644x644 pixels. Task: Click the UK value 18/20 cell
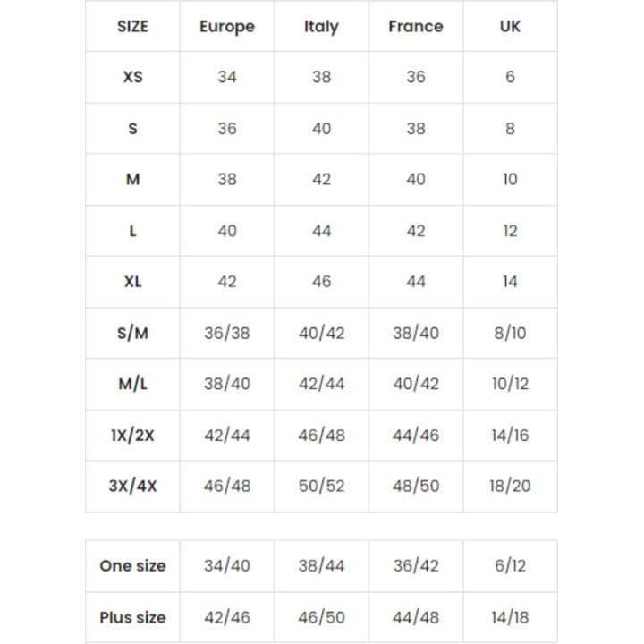coord(510,486)
